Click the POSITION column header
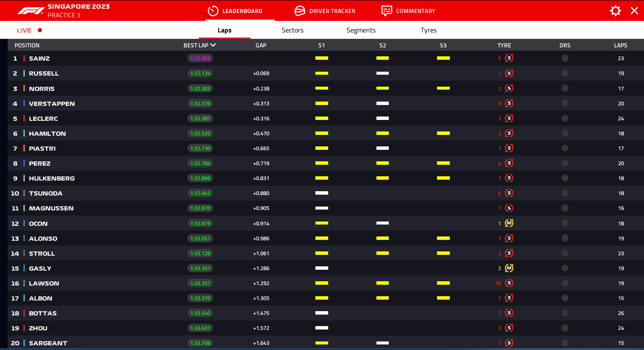 [27, 45]
